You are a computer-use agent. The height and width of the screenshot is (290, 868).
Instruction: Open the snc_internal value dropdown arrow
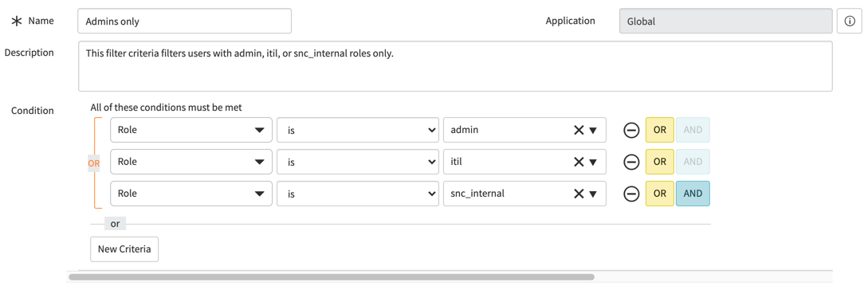click(593, 194)
